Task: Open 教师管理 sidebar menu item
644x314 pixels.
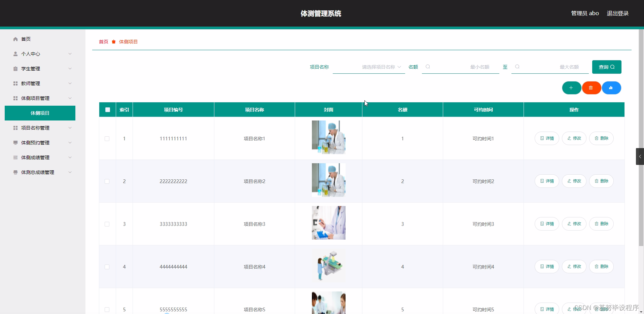Action: [40, 83]
